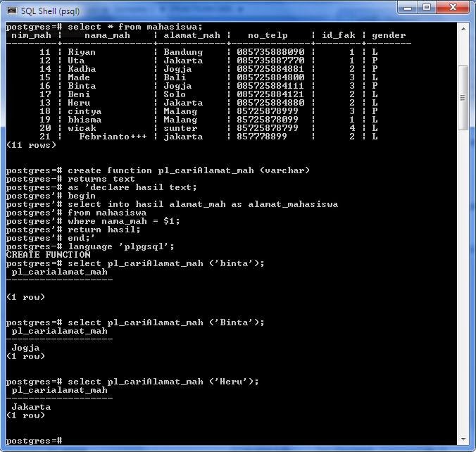Maximize the SQL Shell window
476x452 pixels.
click(x=427, y=7)
